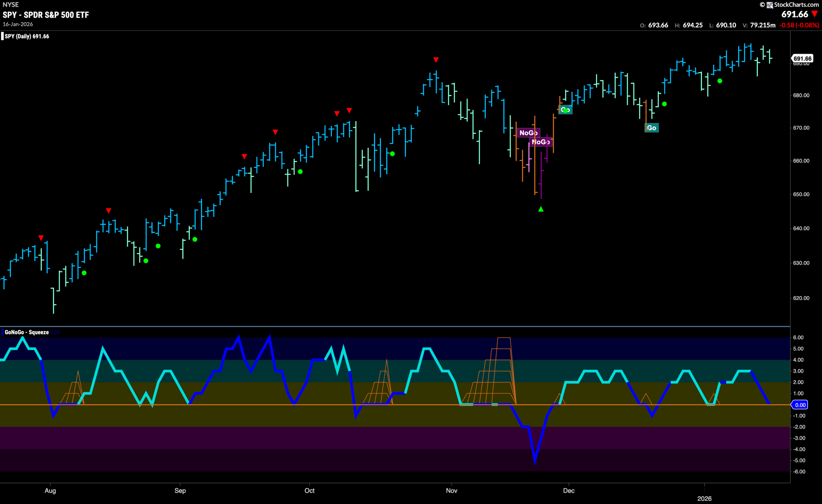Click the Dec label on the time axis
822x504 pixels.
click(568, 491)
